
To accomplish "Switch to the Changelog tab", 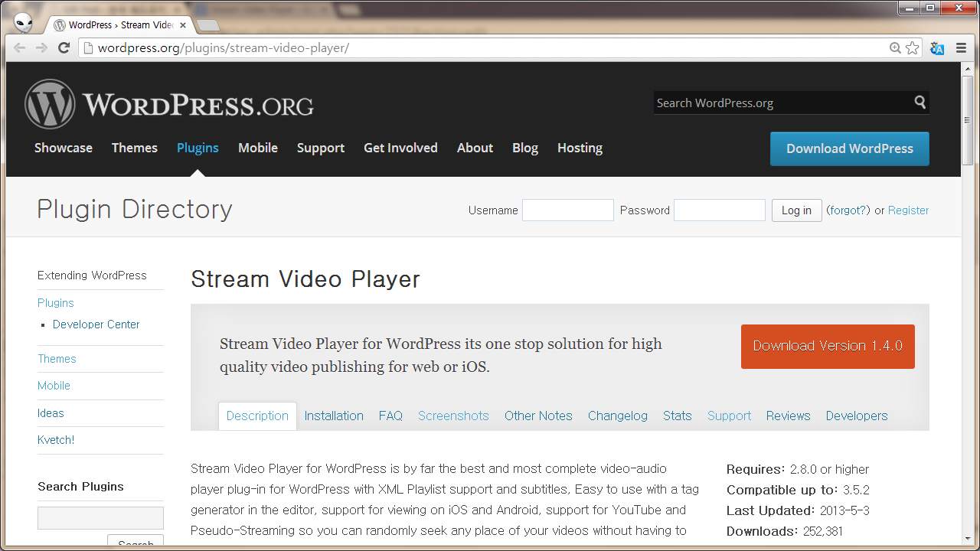I will point(618,416).
